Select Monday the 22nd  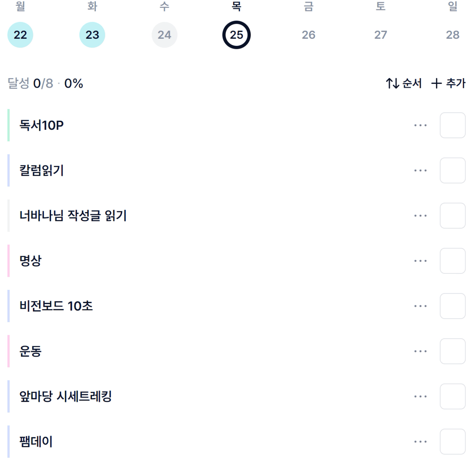pos(20,35)
